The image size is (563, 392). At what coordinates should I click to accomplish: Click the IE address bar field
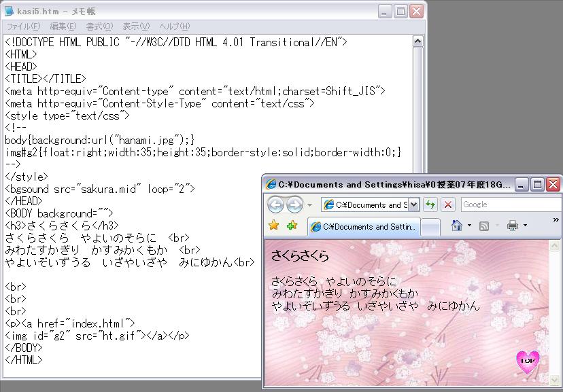pyautogui.click(x=366, y=204)
